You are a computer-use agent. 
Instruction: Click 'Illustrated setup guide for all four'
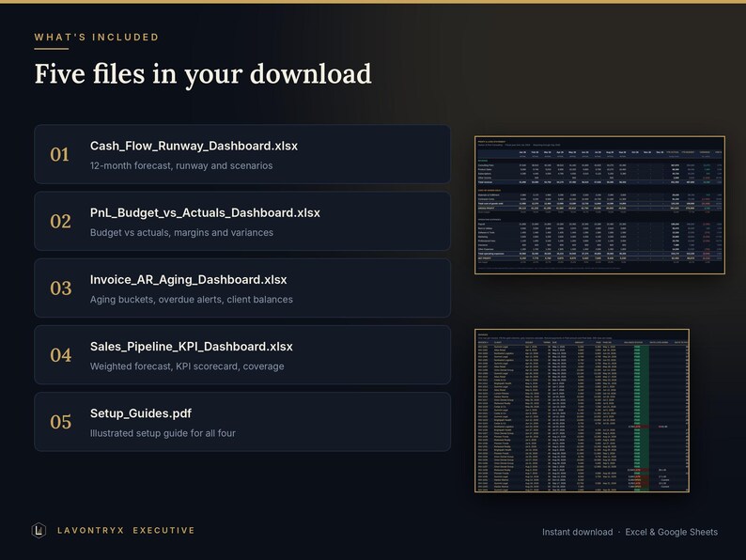pos(163,433)
